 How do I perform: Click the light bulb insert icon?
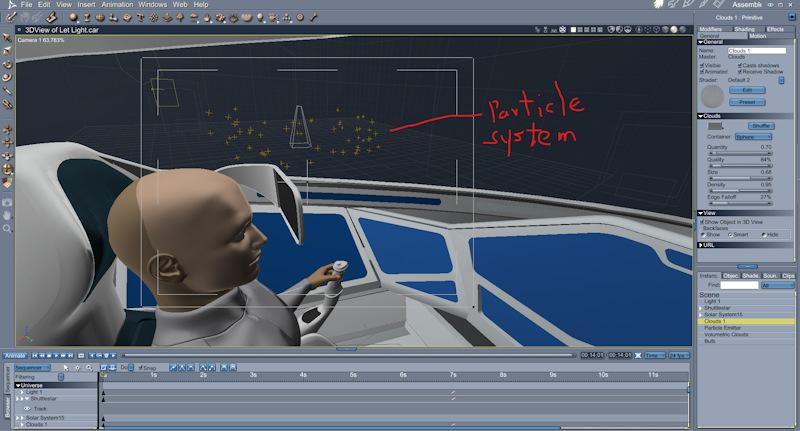260,18
